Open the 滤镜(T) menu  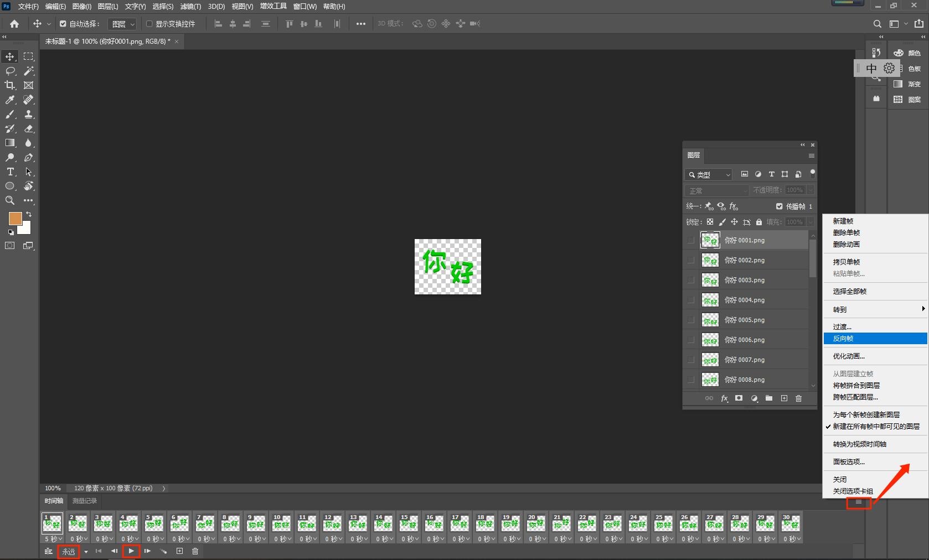click(190, 7)
